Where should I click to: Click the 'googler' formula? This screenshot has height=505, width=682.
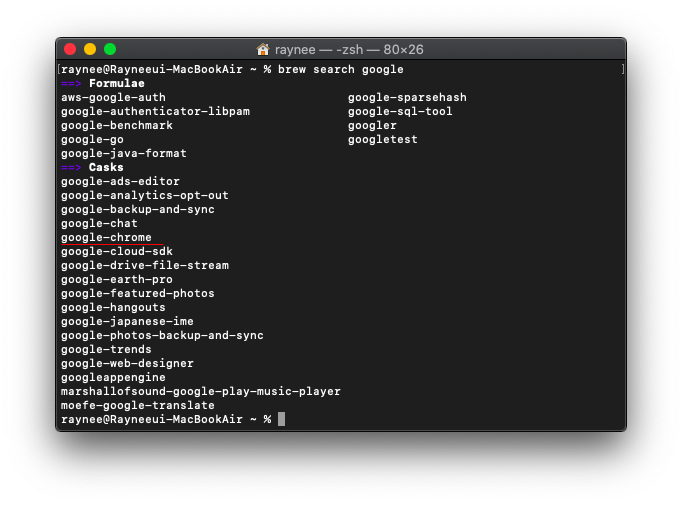(x=372, y=126)
